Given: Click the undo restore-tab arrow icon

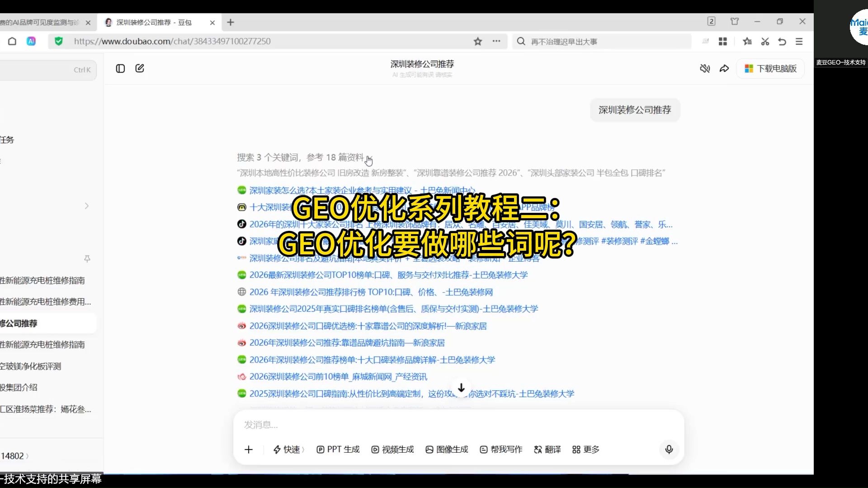Looking at the screenshot, I should [x=782, y=42].
